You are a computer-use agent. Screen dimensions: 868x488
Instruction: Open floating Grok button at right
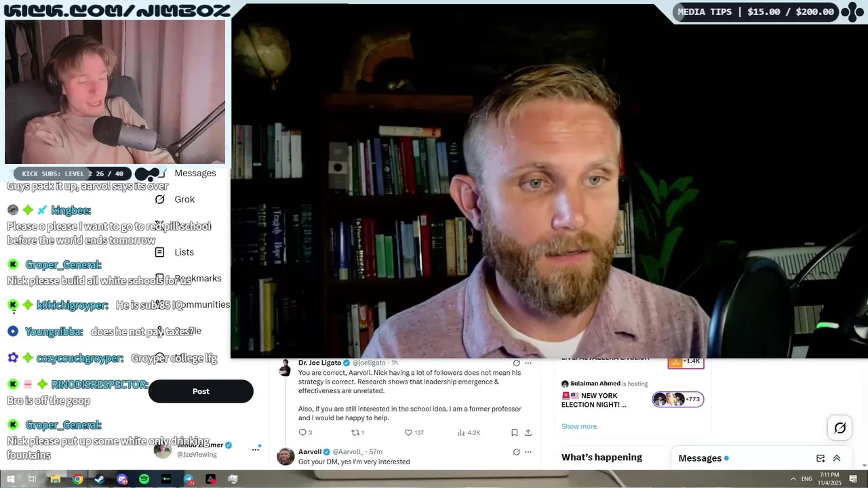(840, 428)
